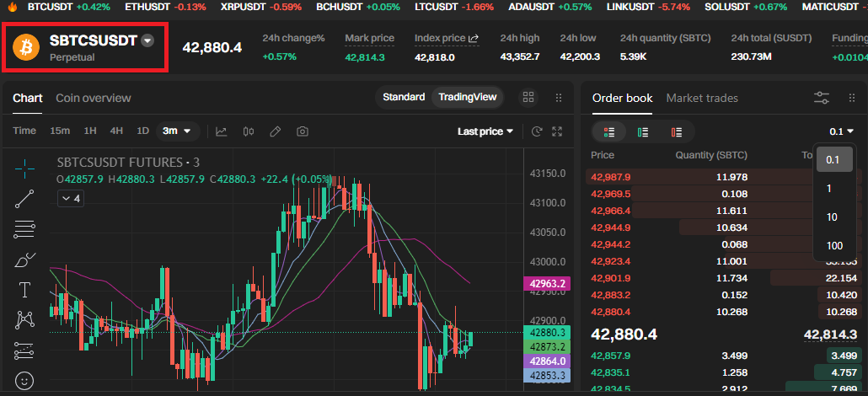Image resolution: width=868 pixels, height=396 pixels.
Task: Click the purple 42864.0 price label
Action: [547, 361]
